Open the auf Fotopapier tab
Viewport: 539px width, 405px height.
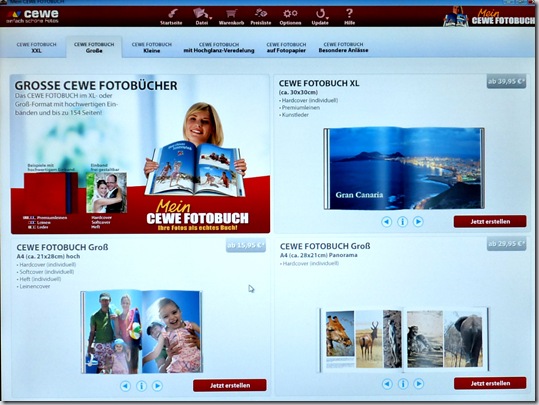point(286,47)
